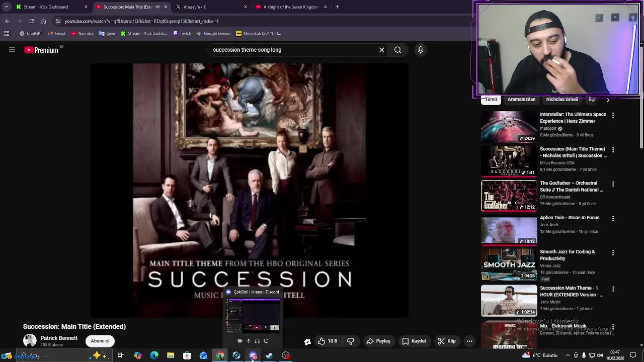Select the Nicholas Britell filter chip
This screenshot has width=644, height=362.
pos(562,100)
